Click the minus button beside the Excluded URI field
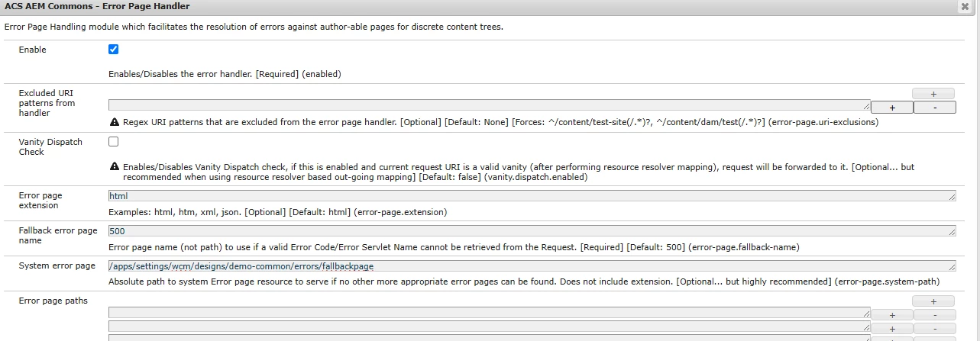The image size is (980, 341). coord(935,108)
